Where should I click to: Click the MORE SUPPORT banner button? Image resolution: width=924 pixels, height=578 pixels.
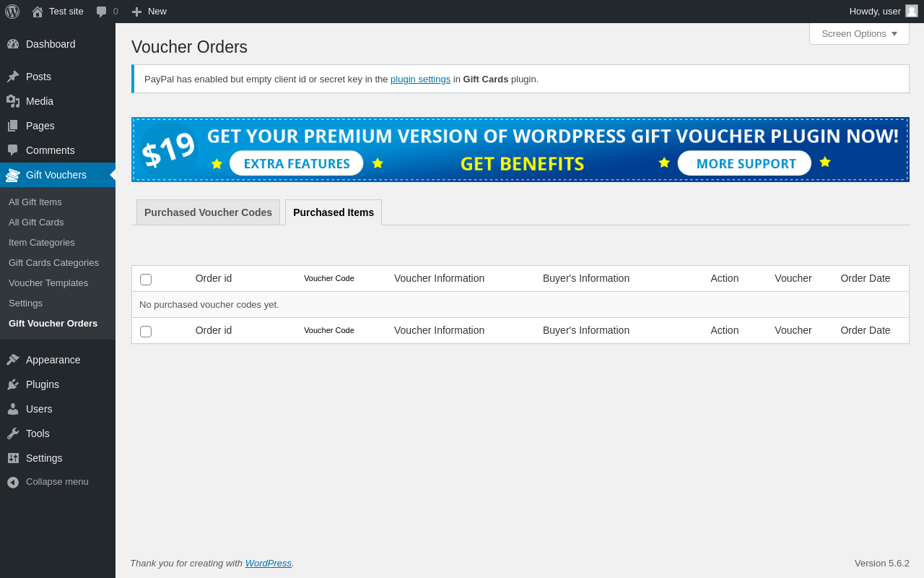pos(745,163)
